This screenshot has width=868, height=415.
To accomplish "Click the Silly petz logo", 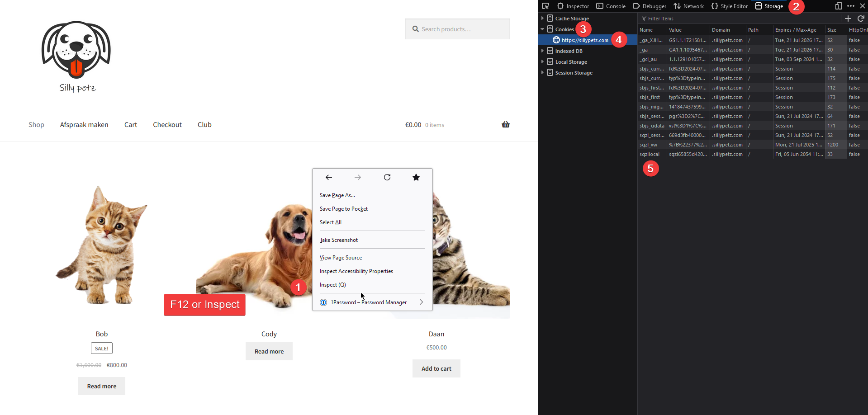I will [76, 57].
